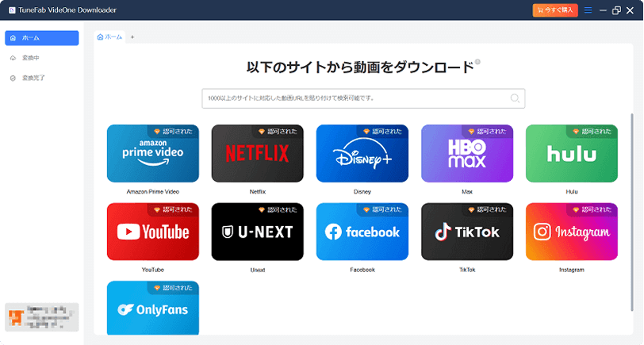644x345 pixels.
Task: Click the Netflix caption text
Action: [258, 192]
